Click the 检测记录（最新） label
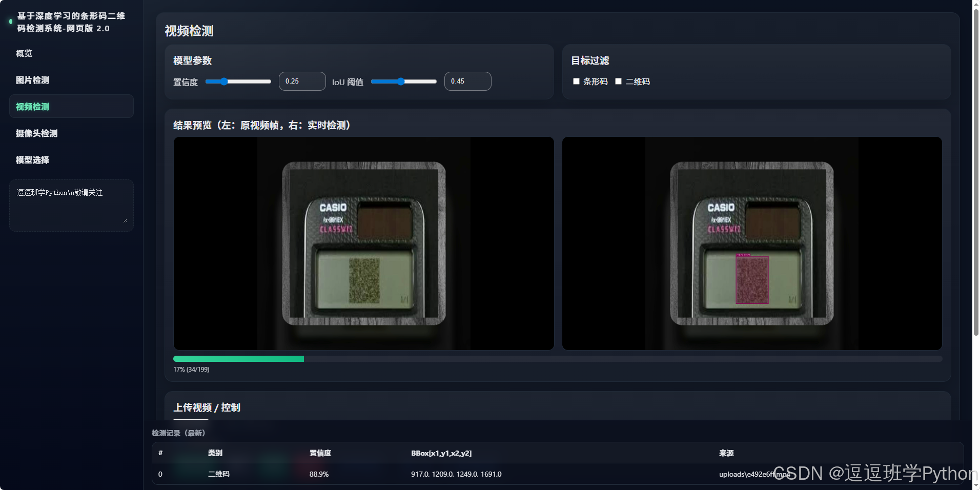Viewport: 980px width, 490px height. [x=178, y=433]
